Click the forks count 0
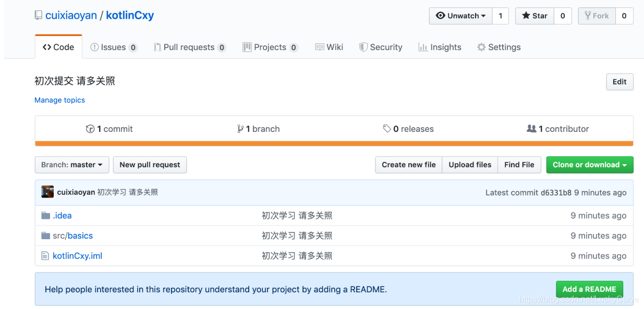The height and width of the screenshot is (309, 644). [x=624, y=16]
